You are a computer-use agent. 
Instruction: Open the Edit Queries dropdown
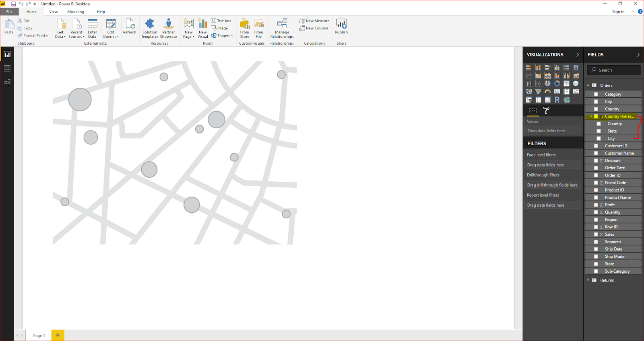click(111, 28)
